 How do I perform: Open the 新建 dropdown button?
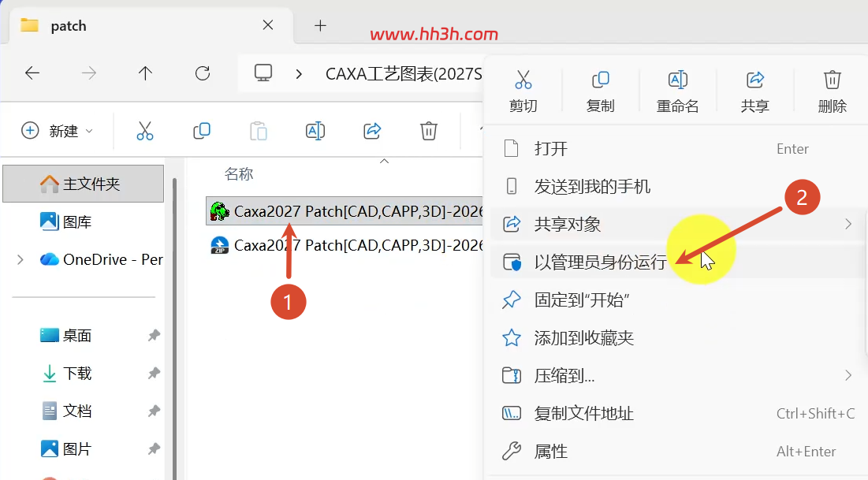[57, 131]
